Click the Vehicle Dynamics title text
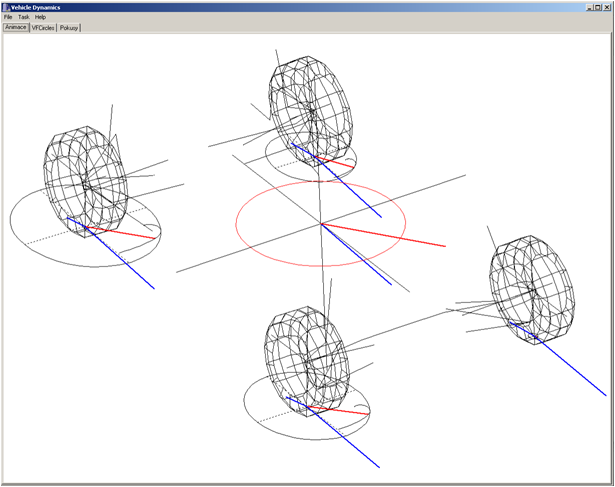Image resolution: width=615 pixels, height=487 pixels. 36,6
